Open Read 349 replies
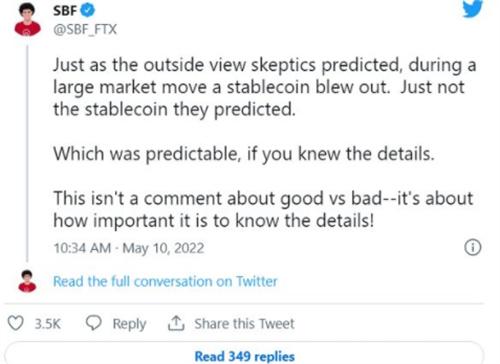The image size is (500, 364). [245, 356]
